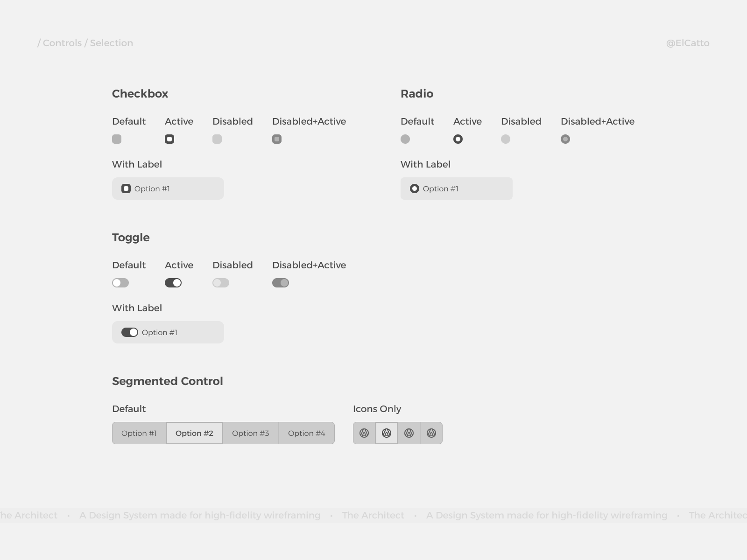Viewport: 747px width, 560px height.
Task: Click the Disabled+Active checkbox
Action: click(277, 139)
